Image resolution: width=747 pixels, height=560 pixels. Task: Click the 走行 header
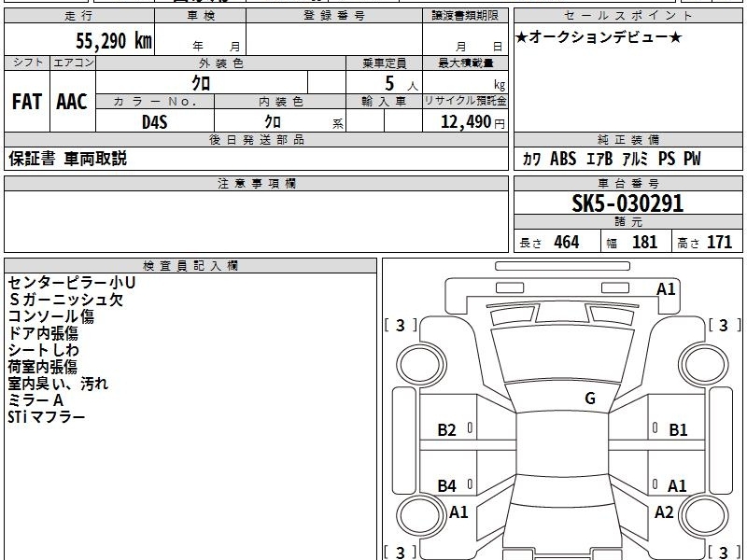coord(79,16)
